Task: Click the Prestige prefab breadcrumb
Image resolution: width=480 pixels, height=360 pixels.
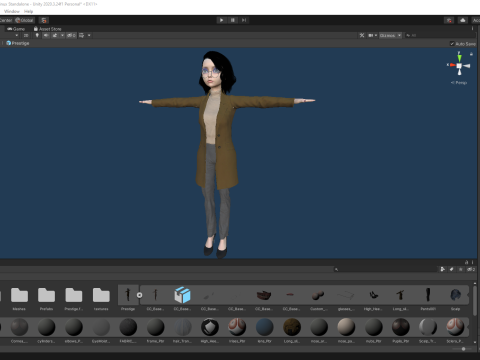Action: pyautogui.click(x=18, y=43)
